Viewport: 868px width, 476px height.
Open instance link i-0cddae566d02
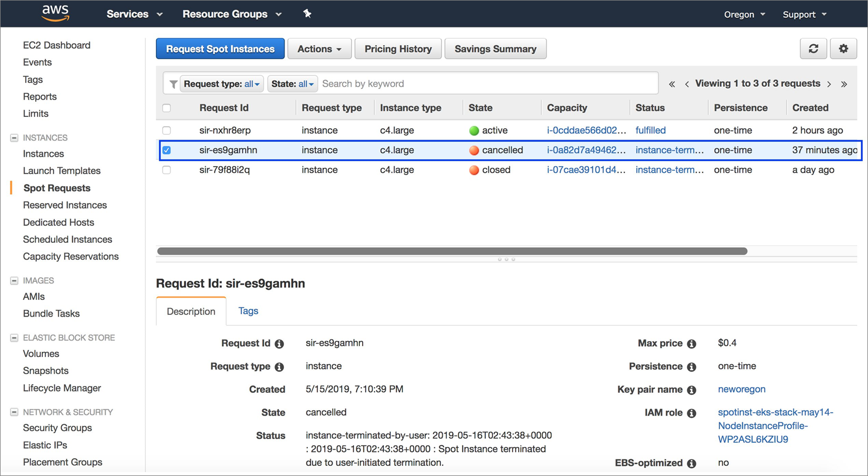pyautogui.click(x=586, y=130)
